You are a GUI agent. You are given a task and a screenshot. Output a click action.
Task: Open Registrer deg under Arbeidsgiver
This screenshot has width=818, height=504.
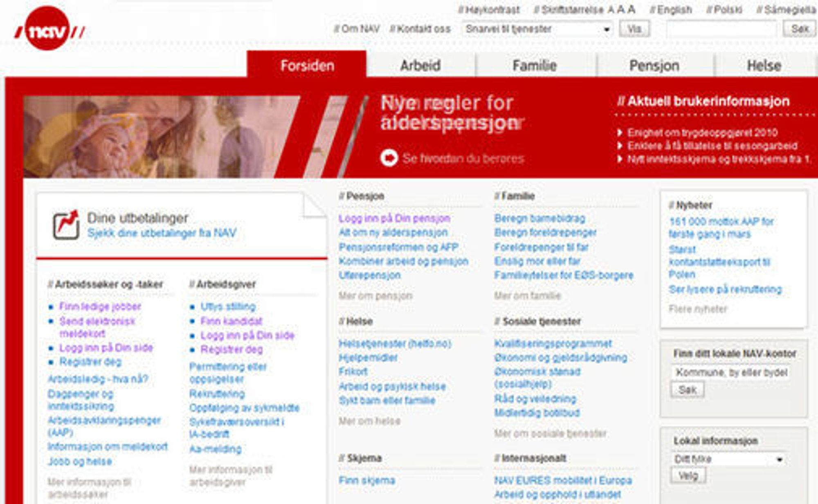click(x=231, y=349)
